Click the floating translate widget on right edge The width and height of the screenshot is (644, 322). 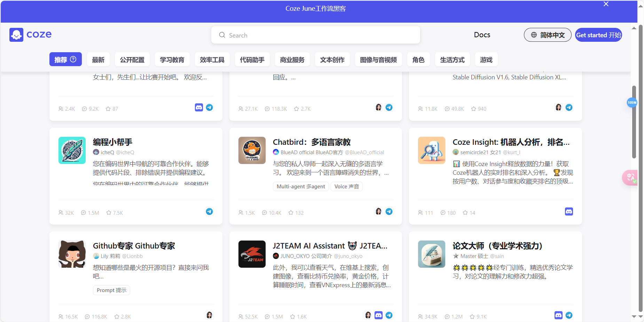point(630,178)
